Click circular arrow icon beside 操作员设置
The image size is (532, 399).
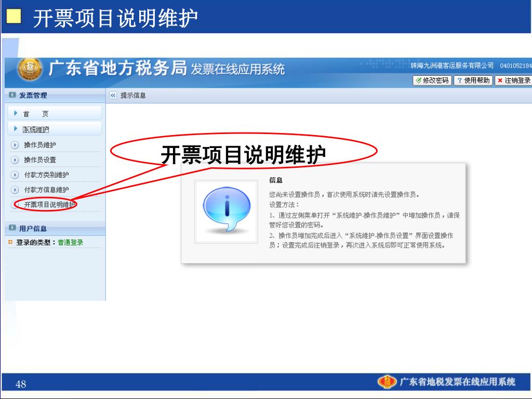point(15,160)
